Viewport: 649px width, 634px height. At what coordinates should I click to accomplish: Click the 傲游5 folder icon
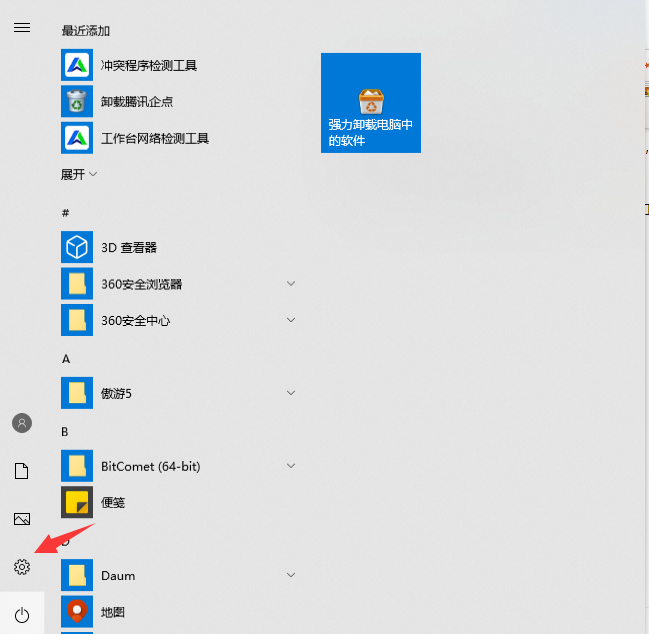point(77,393)
